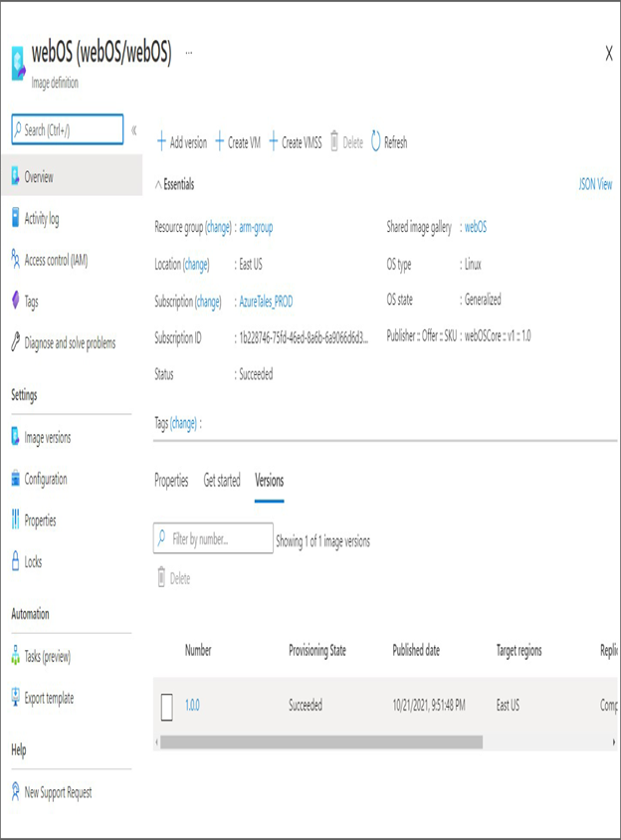Click Delete button above versions table

173,578
